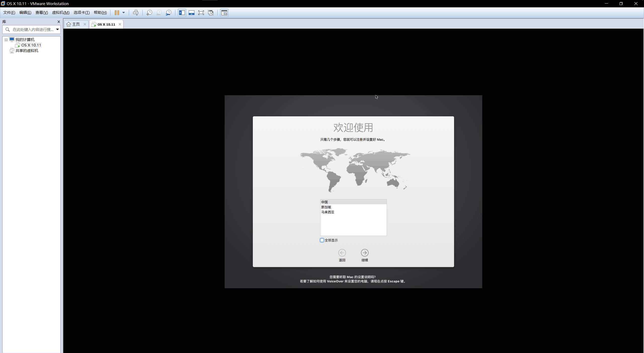Click send Ctrl+Alt+Del toolbar icon
This screenshot has height=353, width=644.
[x=136, y=13]
